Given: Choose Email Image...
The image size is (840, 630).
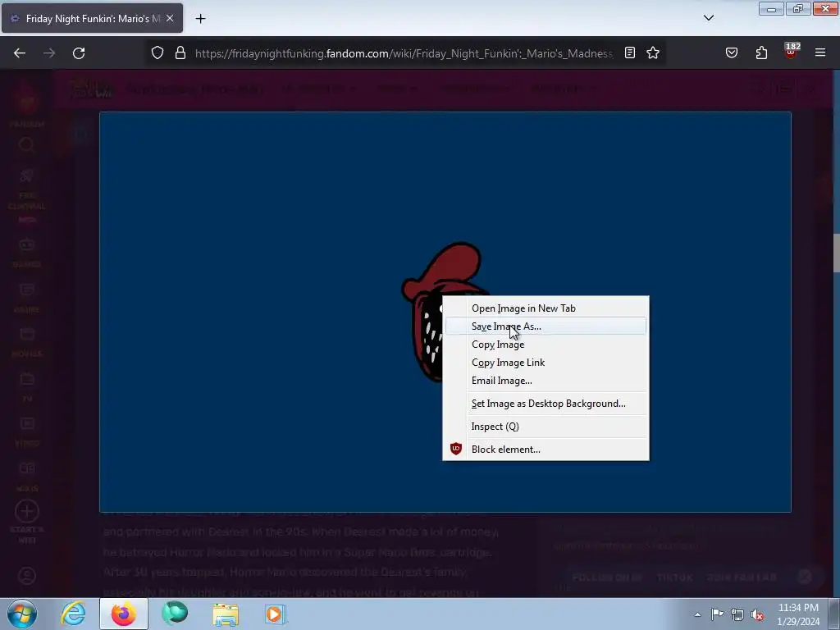Looking at the screenshot, I should [x=546, y=381].
